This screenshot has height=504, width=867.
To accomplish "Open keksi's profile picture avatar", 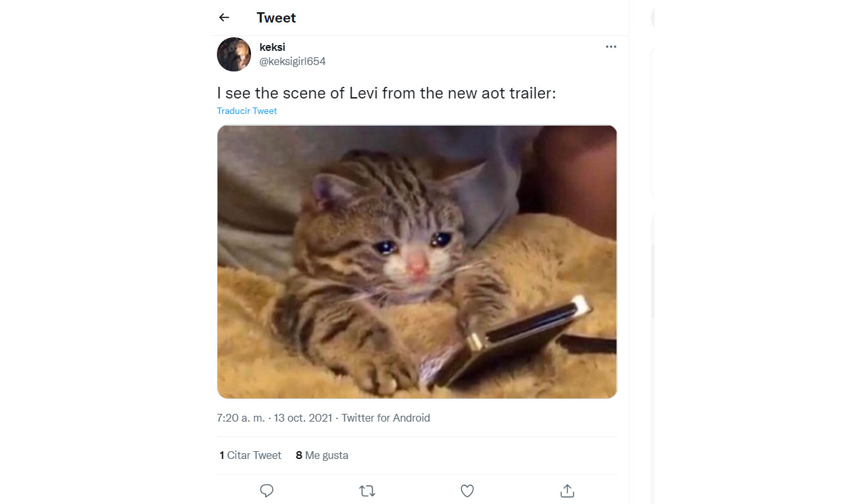I will 234,54.
